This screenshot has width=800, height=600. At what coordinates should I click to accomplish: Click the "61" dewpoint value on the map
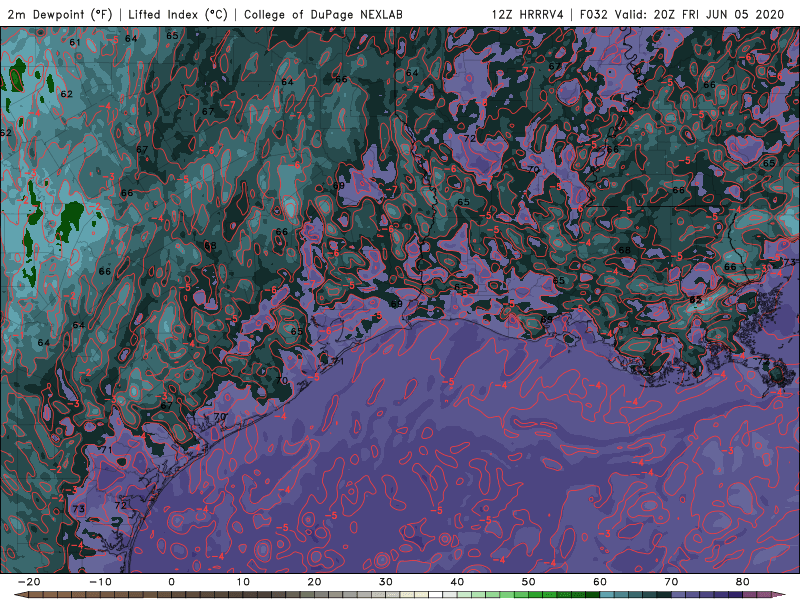75,42
